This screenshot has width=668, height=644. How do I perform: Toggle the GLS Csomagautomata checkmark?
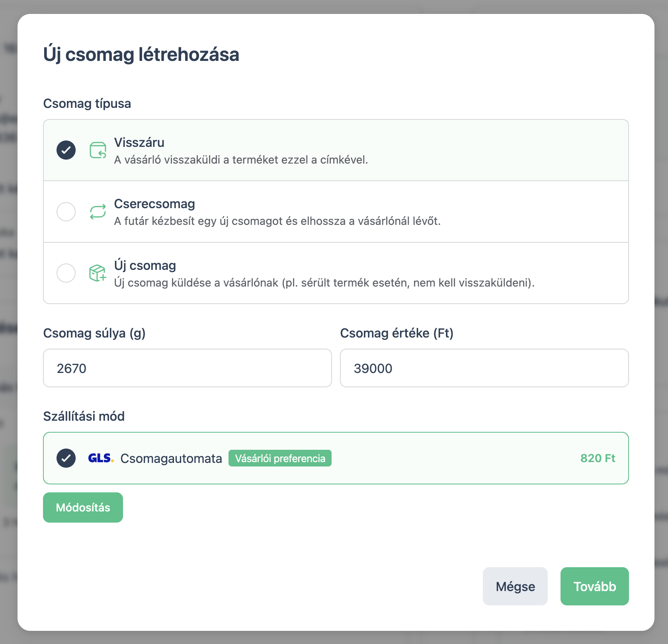pos(66,458)
